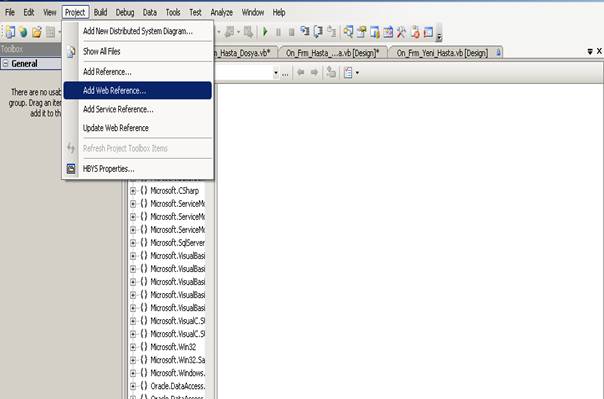Start debugging with the green play icon
The height and width of the screenshot is (399, 604).
coord(265,32)
